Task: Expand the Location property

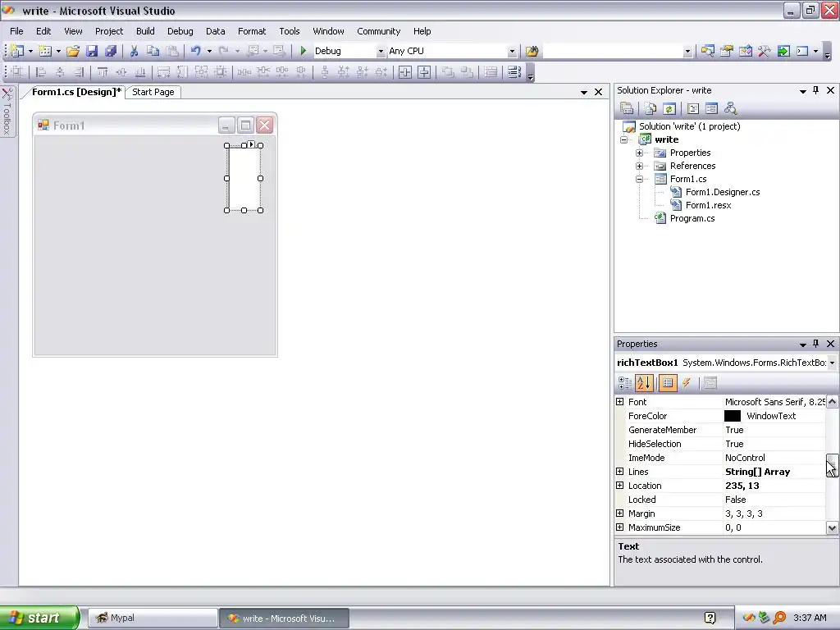Action: click(620, 486)
